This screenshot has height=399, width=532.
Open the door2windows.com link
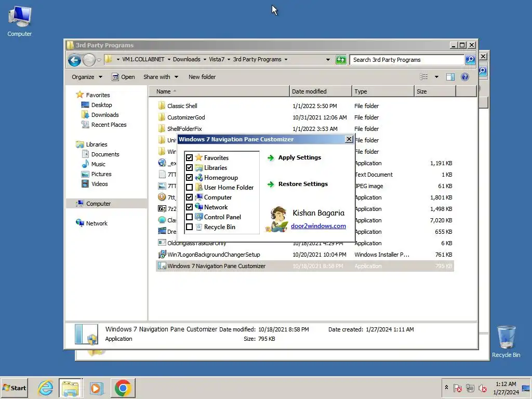pos(318,226)
